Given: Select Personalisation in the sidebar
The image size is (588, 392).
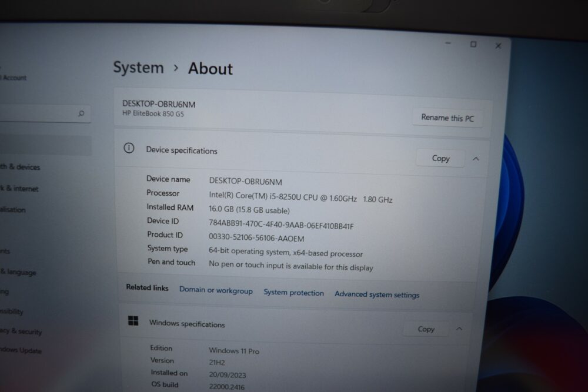Looking at the screenshot, I should coord(13,210).
